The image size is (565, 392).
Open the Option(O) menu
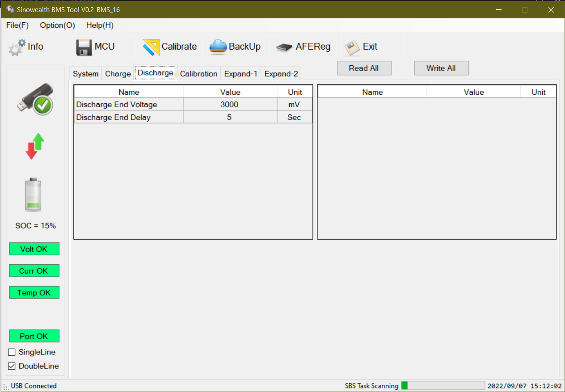[57, 25]
